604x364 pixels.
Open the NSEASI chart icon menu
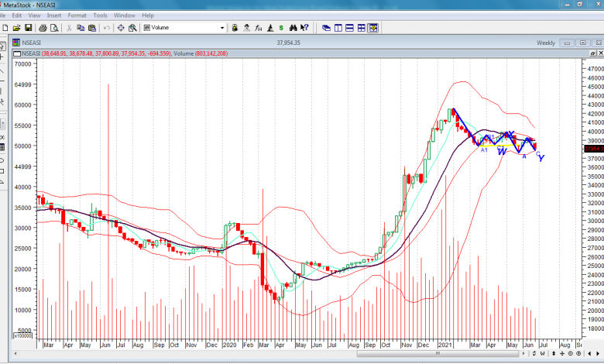pyautogui.click(x=18, y=43)
